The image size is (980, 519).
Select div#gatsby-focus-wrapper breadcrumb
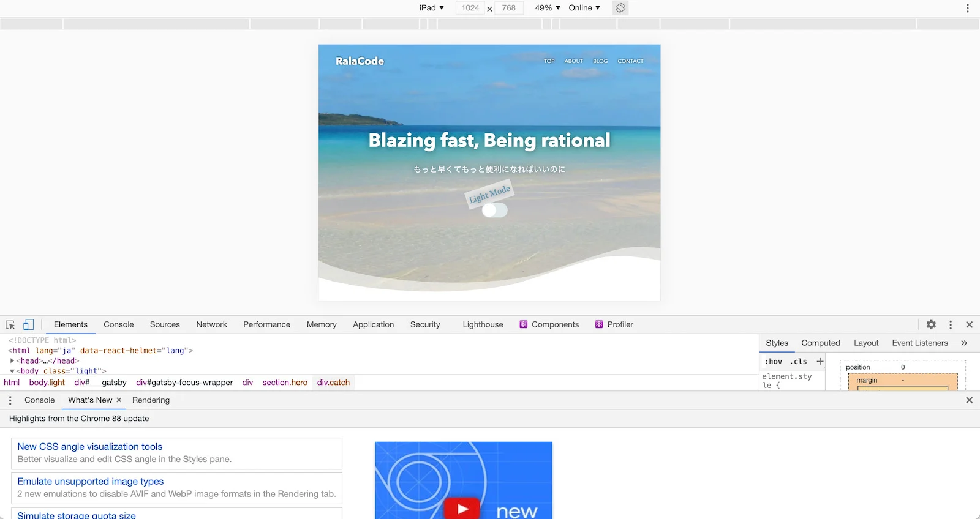point(184,383)
